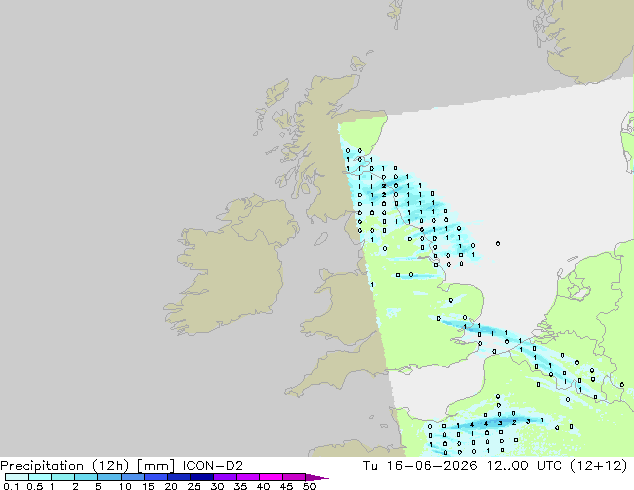
Task: Click legend tick label '45'
Action: [286, 486]
